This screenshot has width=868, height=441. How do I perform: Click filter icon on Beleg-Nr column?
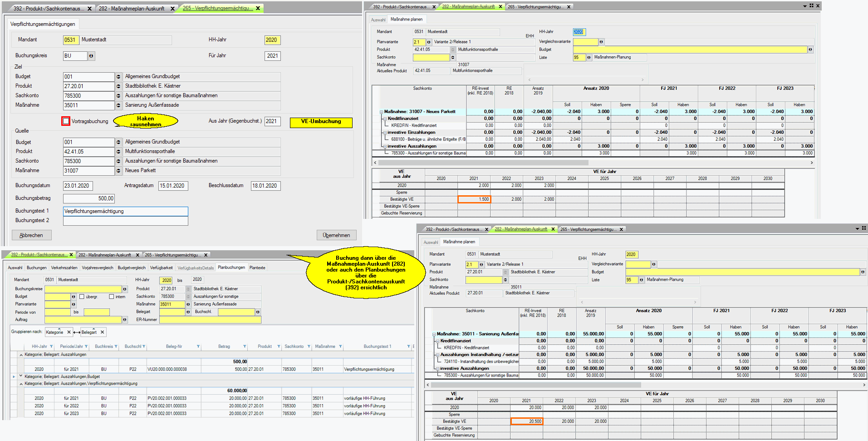coord(198,347)
